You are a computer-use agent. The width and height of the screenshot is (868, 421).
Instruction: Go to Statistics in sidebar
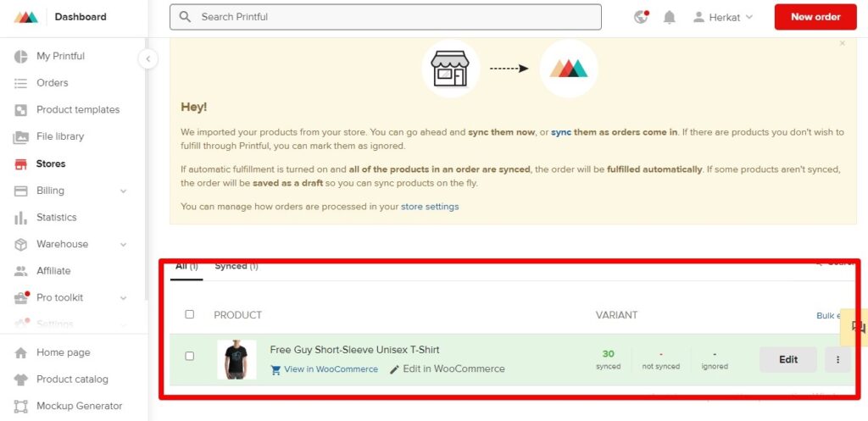pos(56,218)
